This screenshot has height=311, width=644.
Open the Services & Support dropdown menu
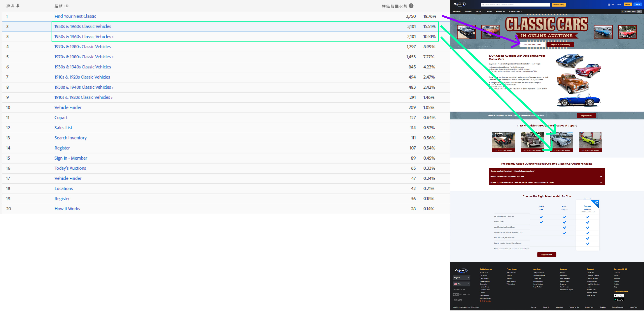(515, 12)
